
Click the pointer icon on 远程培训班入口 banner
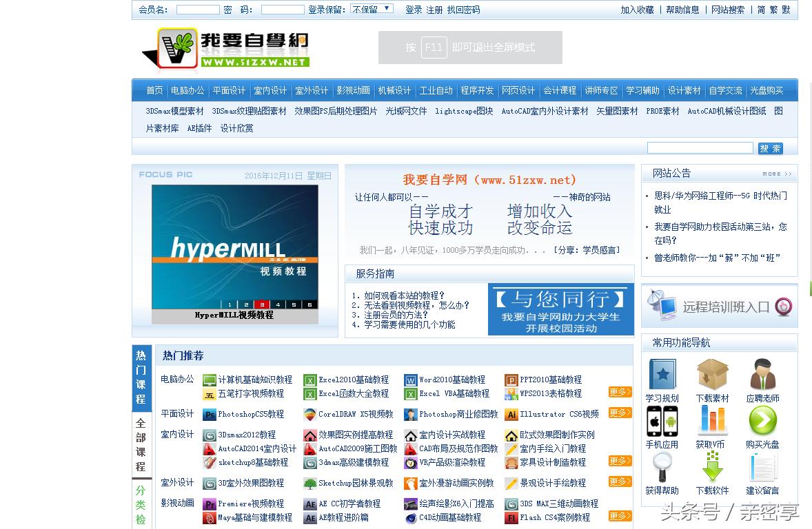point(783,307)
